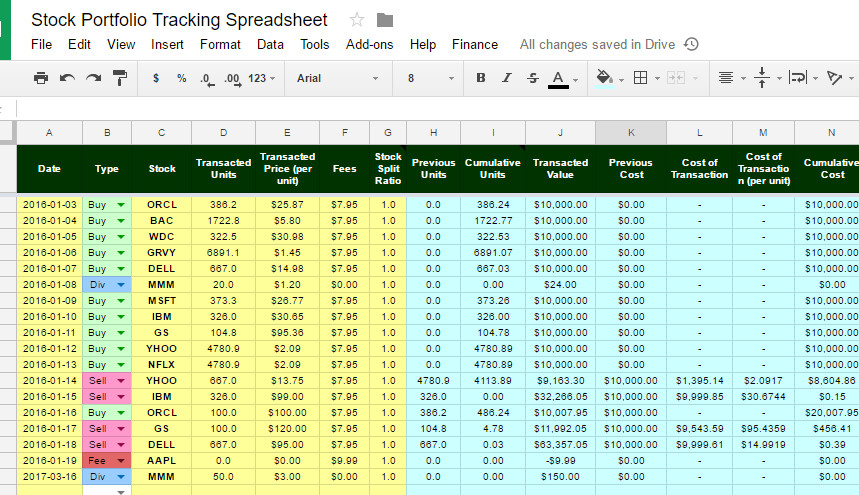Click the move to folder icon
The width and height of the screenshot is (859, 495).
385,20
